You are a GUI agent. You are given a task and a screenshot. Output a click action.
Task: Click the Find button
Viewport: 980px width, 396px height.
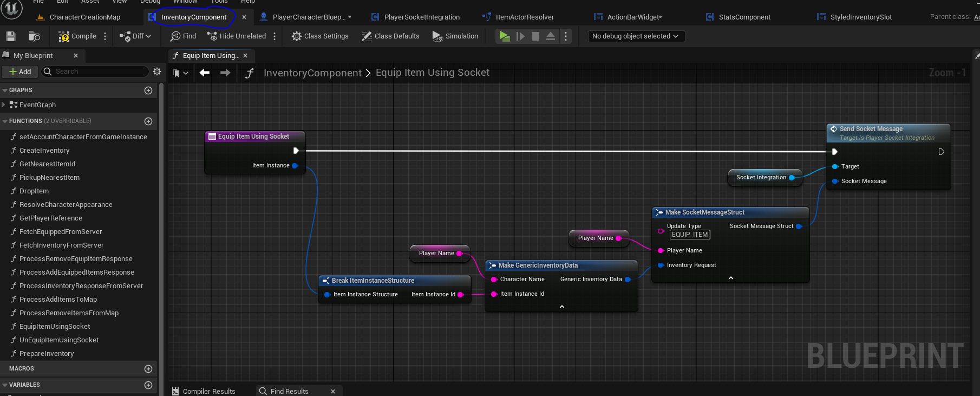tap(183, 36)
